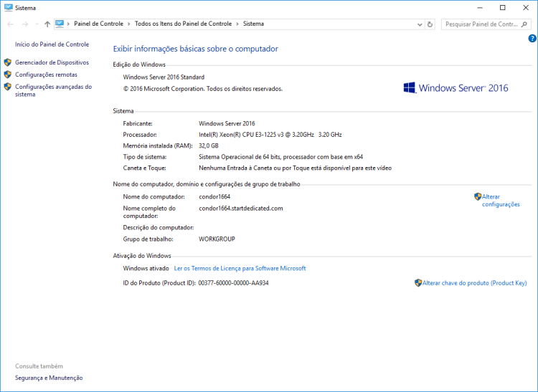Select the Sistema breadcrumb segment
The image size is (538, 392).
(253, 24)
